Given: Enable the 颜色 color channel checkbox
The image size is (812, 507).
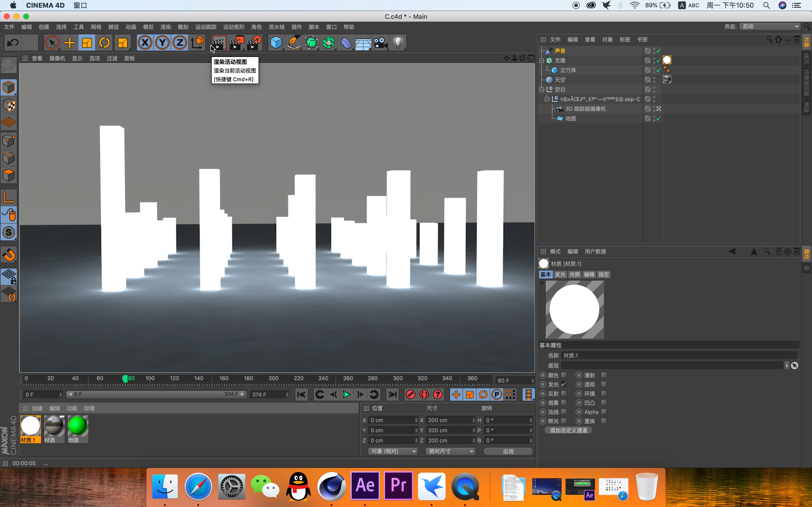Looking at the screenshot, I should pyautogui.click(x=564, y=375).
